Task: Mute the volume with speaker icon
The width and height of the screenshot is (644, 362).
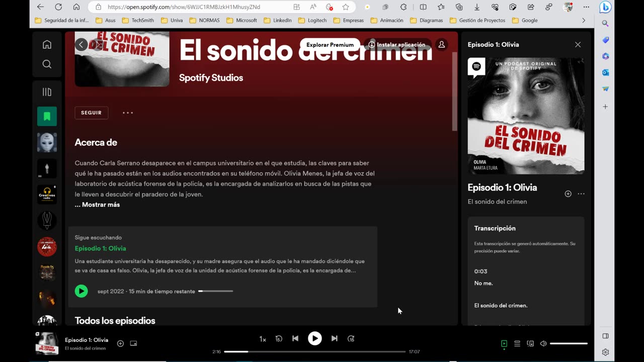Action: click(543, 343)
